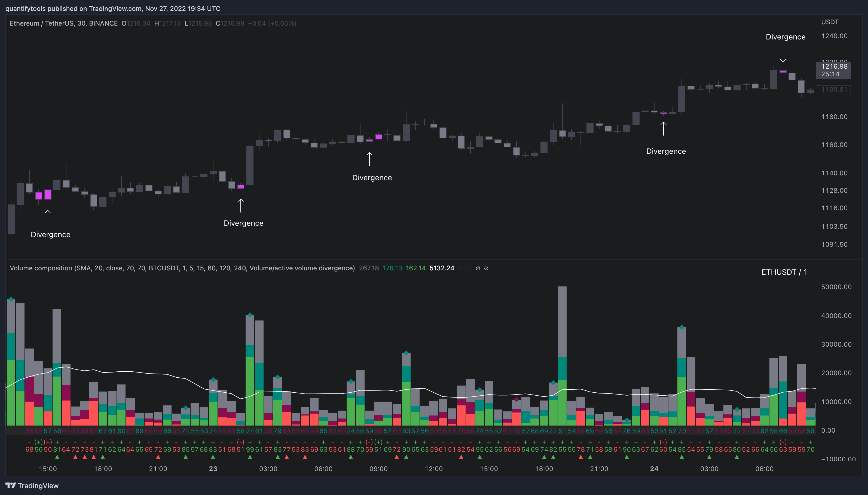The image size is (868, 495).
Task: Click the date label 24 on time axis
Action: coord(654,469)
